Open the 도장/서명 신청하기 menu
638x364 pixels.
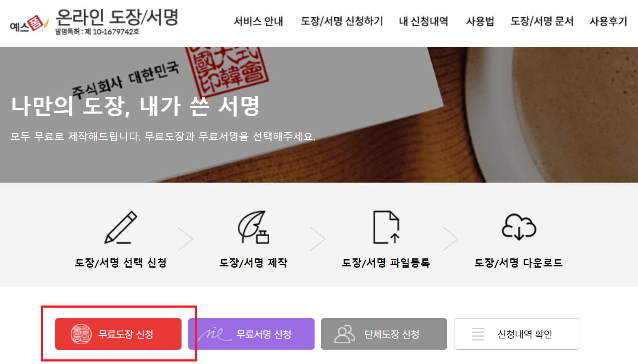(x=342, y=21)
